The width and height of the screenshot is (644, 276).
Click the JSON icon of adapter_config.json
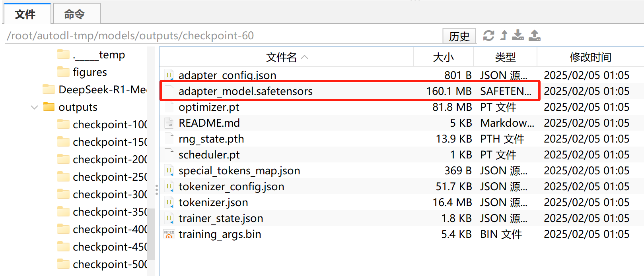tap(169, 75)
